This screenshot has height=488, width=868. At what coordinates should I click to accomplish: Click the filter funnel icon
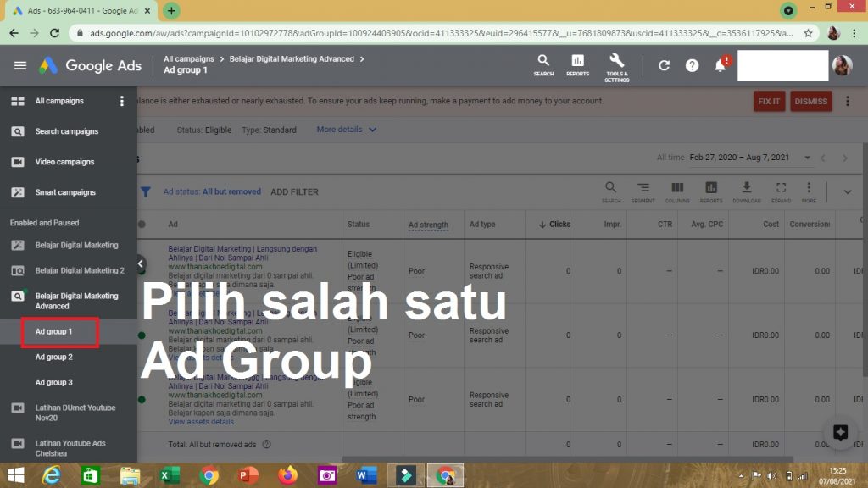[146, 192]
